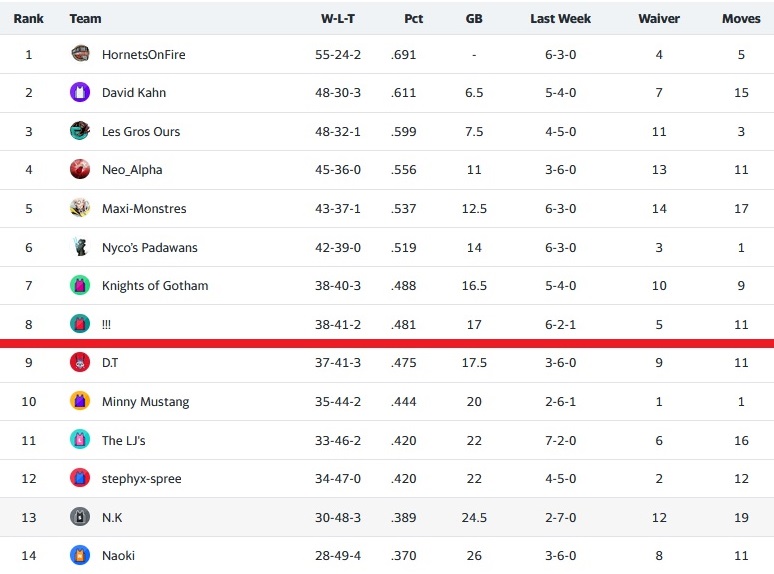The image size is (774, 574).
Task: Sort table by Waiver column header
Action: [659, 18]
